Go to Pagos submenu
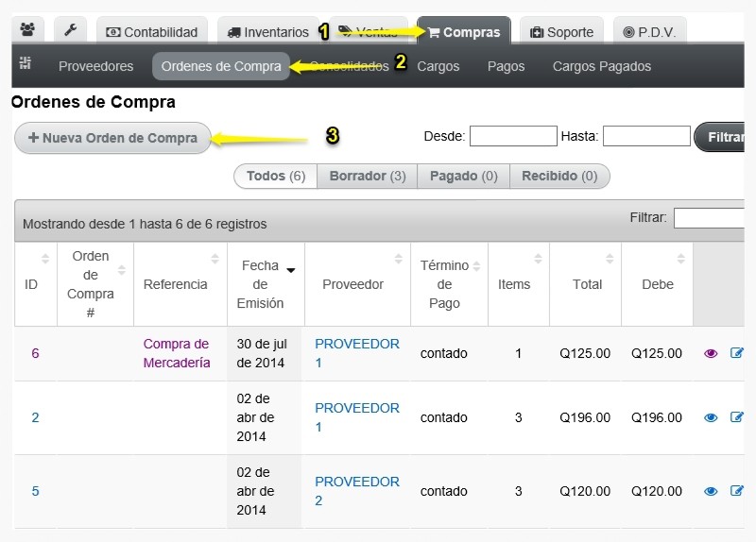Screen dimensions: 756x542 coord(506,66)
